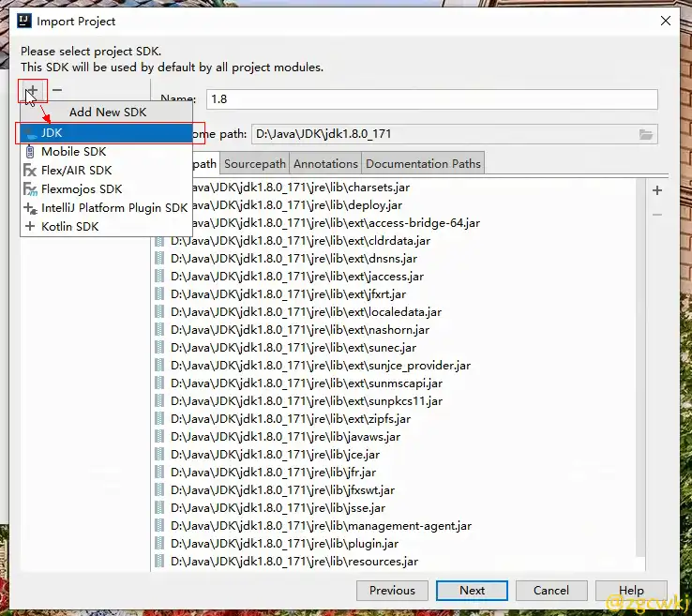This screenshot has height=616, width=692.
Task: Click the minus button to remove SDK
Action: point(57,90)
